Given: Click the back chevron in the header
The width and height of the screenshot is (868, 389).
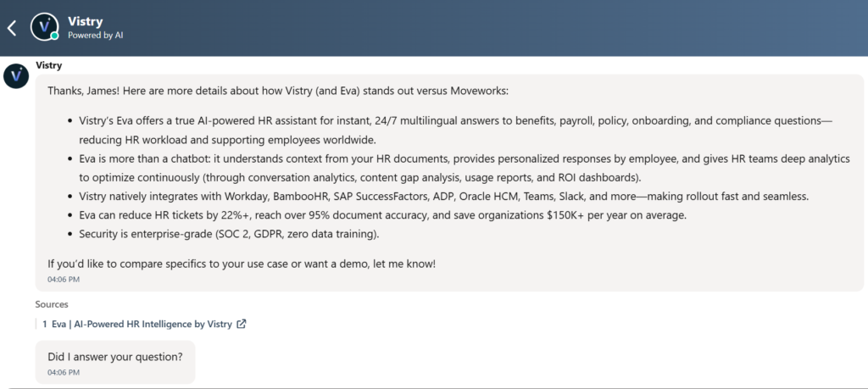Looking at the screenshot, I should (x=12, y=28).
